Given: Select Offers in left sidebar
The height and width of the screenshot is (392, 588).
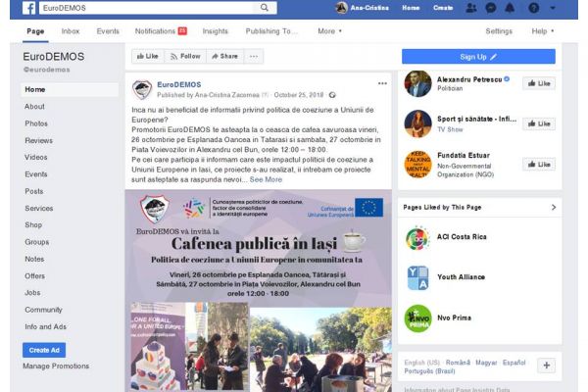Looking at the screenshot, I should [x=35, y=276].
